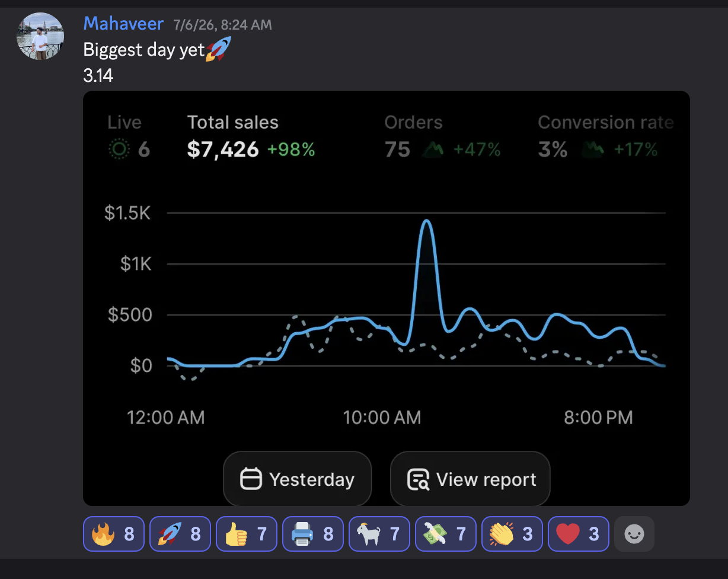Click the conversion rate sparkline icon
This screenshot has height=579, width=728.
coord(592,150)
